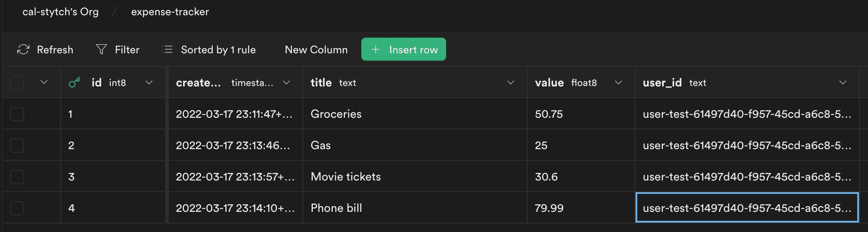Check the checkbox for the Phone bill row
868x232 pixels.
17,208
